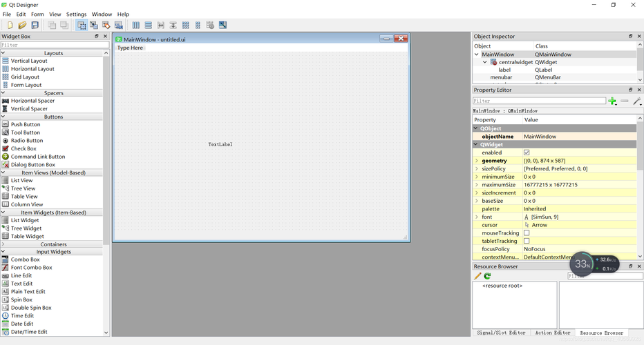
Task: Click the reload resources green arrow icon
Action: (x=487, y=276)
